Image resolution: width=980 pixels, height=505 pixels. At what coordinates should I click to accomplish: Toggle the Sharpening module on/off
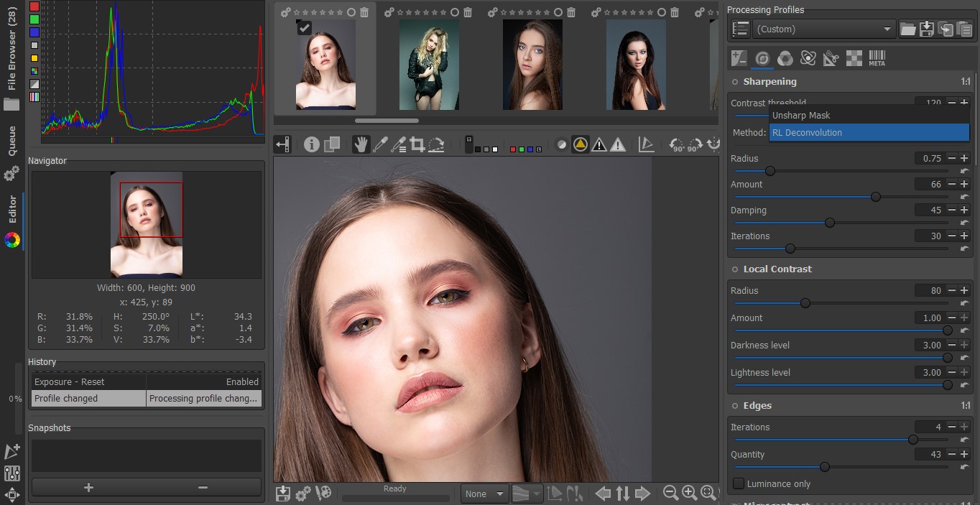tap(735, 82)
